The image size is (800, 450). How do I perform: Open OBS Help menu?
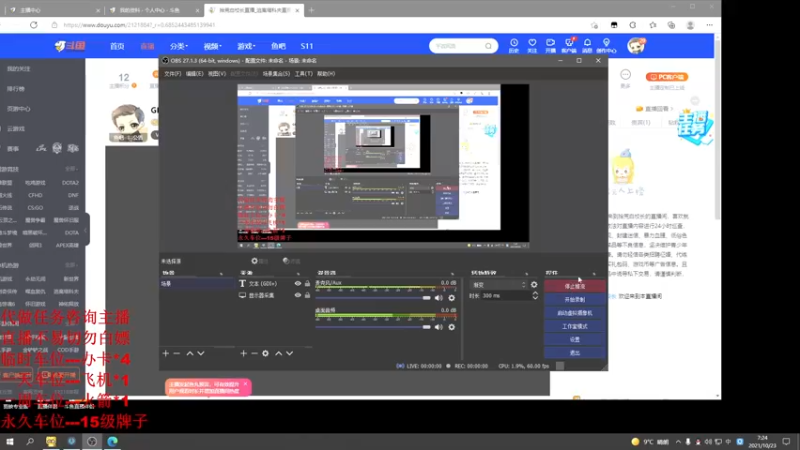(326, 74)
